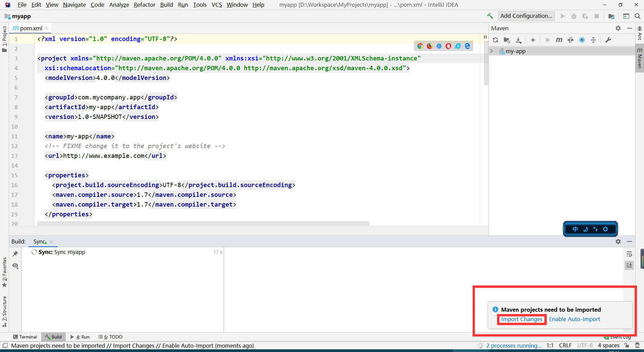The image size is (644, 352).
Task: Open the VCS menu
Action: pos(217,5)
